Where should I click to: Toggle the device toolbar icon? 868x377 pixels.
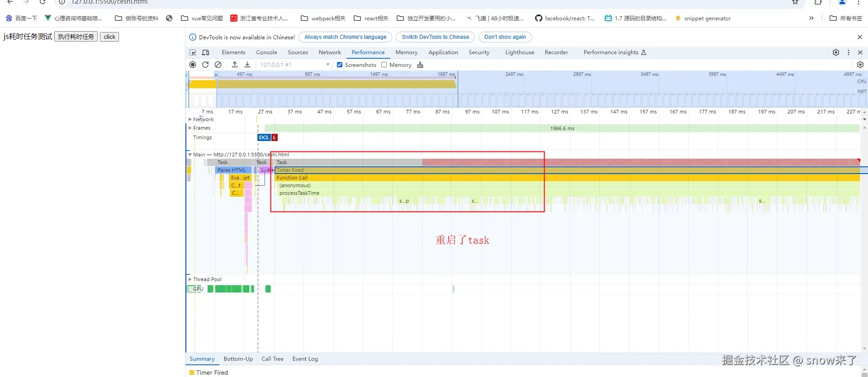205,52
